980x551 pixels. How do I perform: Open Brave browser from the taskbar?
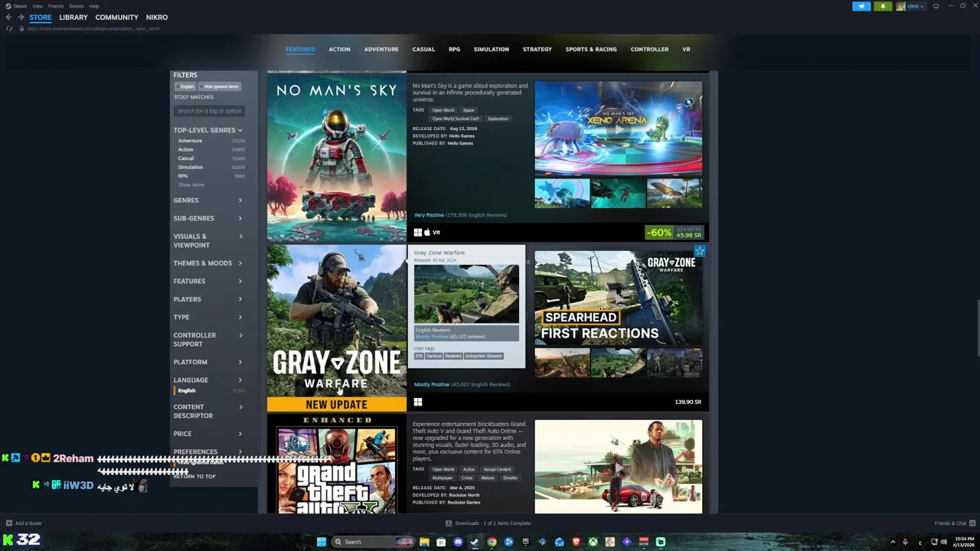click(576, 542)
